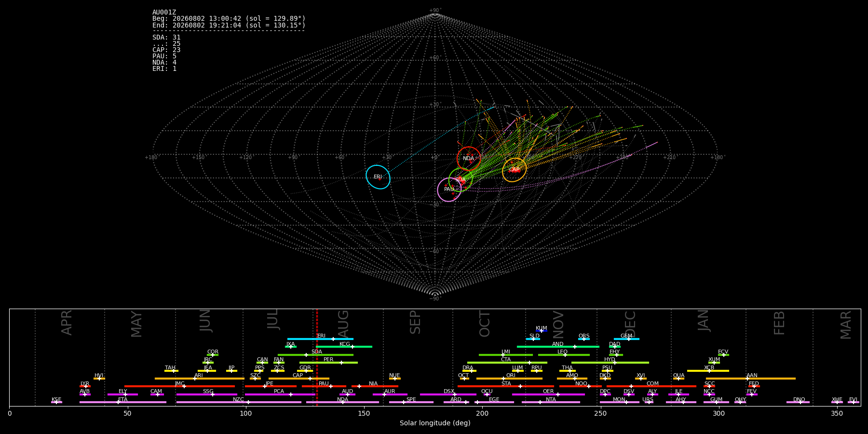Click the PER shower bar in timeline
The height and width of the screenshot is (434, 868).
tap(328, 363)
